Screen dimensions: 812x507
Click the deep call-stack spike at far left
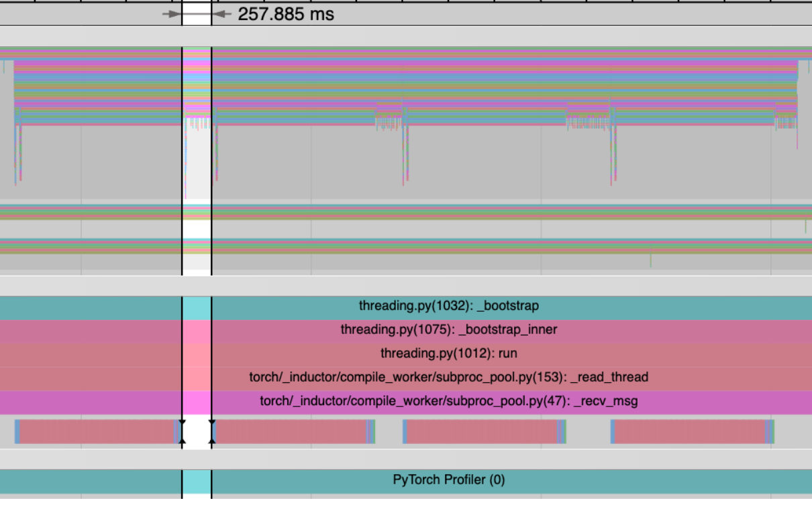click(16, 154)
